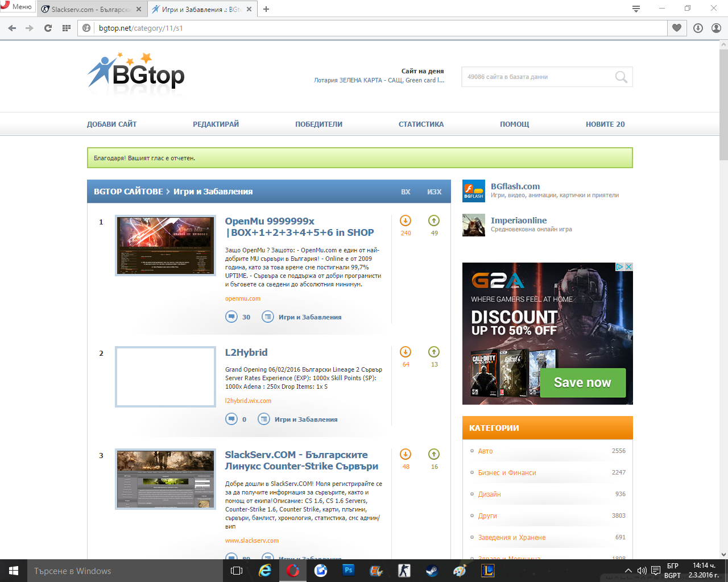Switch to the Slackserv.com browser tab
The width and height of the screenshot is (728, 582).
click(x=91, y=9)
